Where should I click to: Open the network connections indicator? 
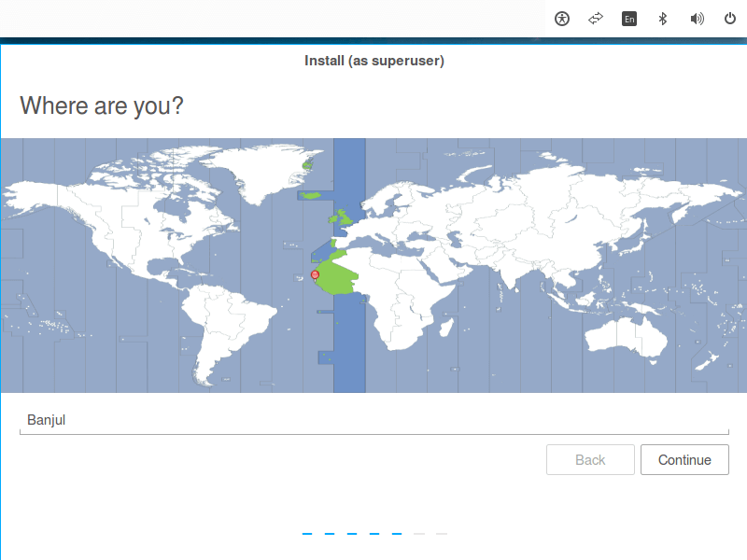[596, 19]
